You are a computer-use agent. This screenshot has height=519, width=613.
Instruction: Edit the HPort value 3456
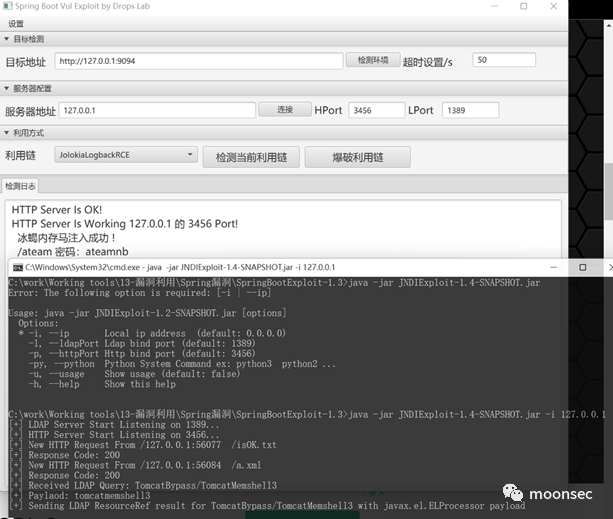pos(376,110)
